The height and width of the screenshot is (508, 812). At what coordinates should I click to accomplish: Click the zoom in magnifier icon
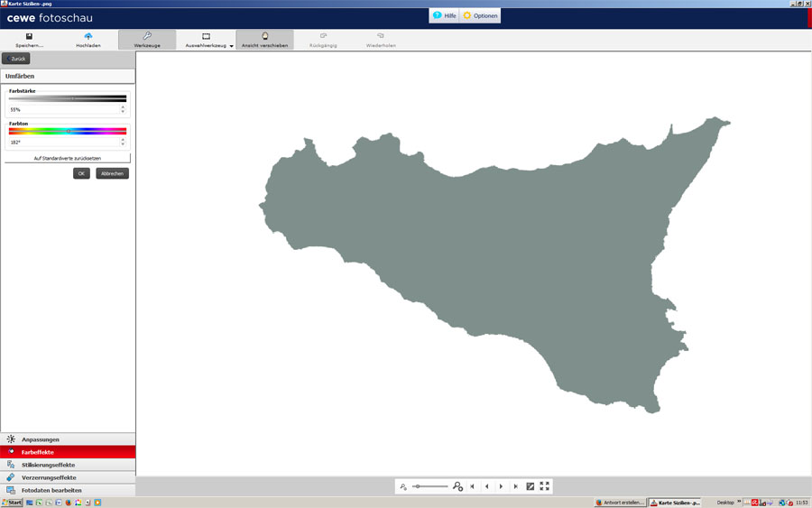click(x=457, y=486)
